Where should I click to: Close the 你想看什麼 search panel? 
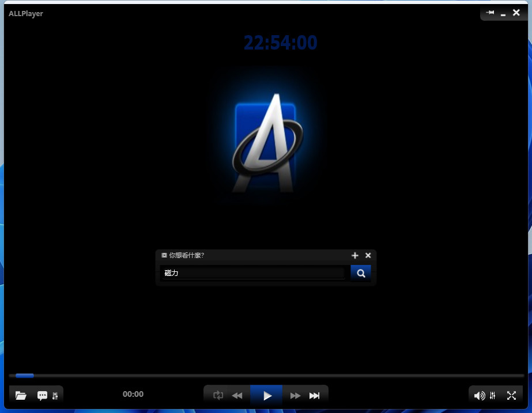click(368, 255)
